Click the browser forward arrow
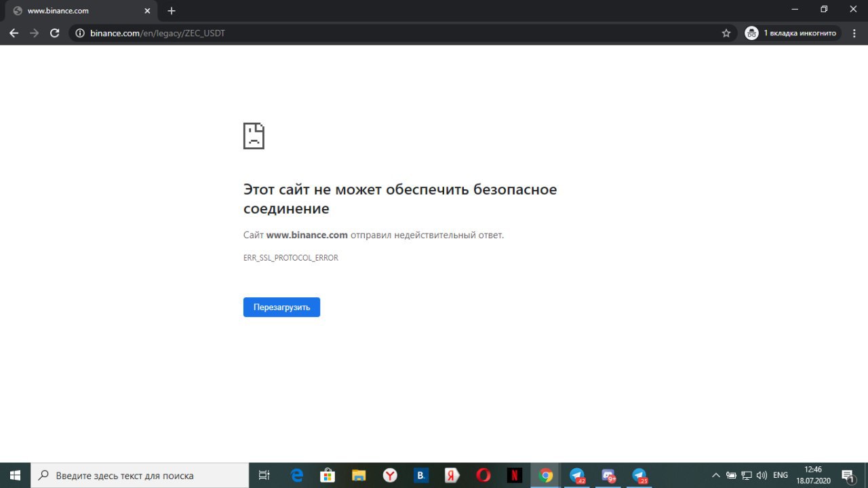Viewport: 868px width, 488px height. click(34, 33)
